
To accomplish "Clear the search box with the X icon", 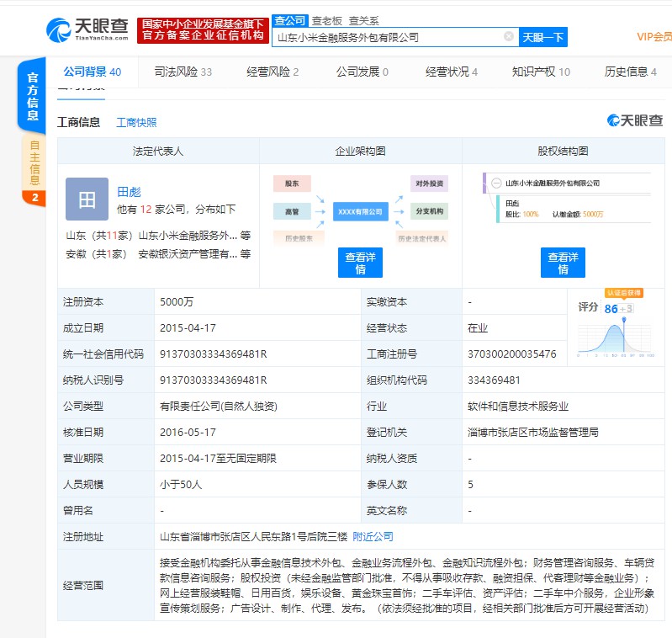I will click(x=508, y=36).
